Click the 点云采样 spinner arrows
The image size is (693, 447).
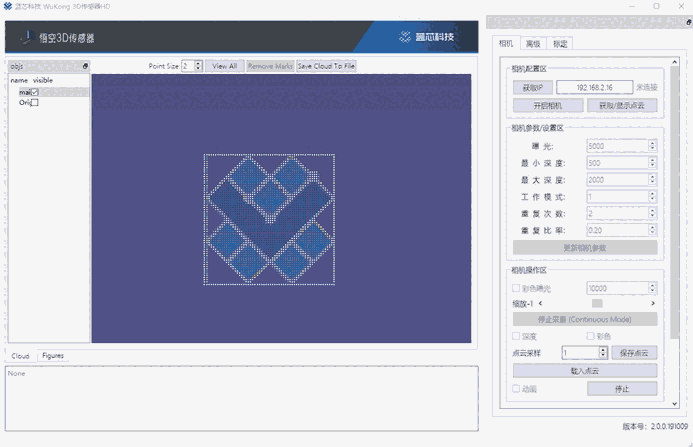(x=603, y=352)
